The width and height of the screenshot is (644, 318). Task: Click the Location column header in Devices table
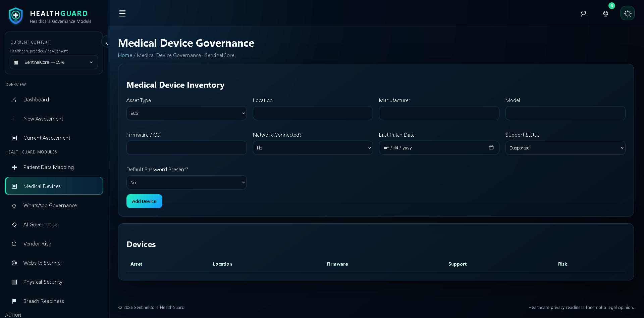tap(222, 264)
